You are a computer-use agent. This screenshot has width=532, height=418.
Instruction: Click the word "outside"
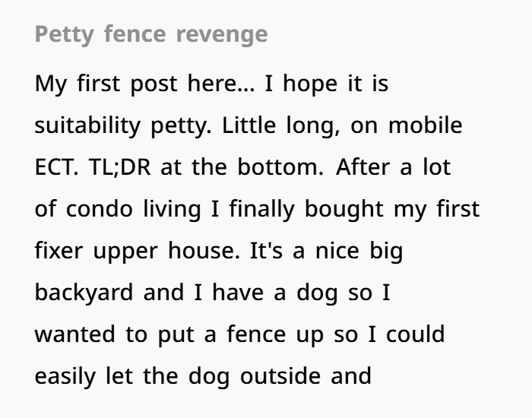280,376
